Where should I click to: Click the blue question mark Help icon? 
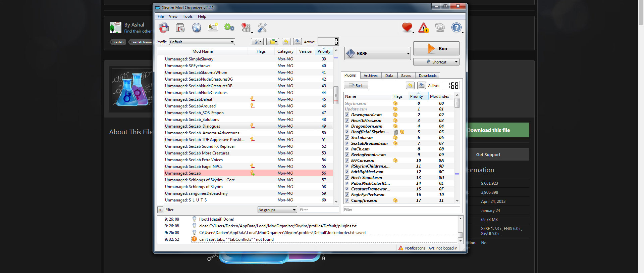pyautogui.click(x=456, y=28)
